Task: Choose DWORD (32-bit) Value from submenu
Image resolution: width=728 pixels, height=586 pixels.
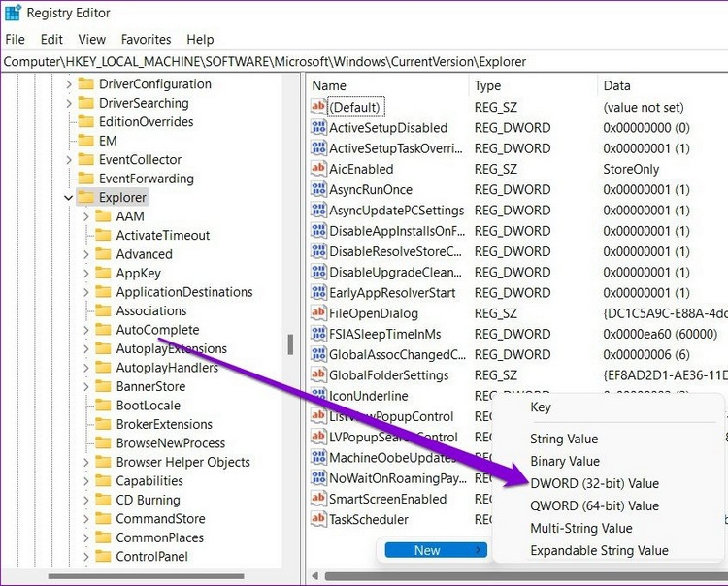Action: coord(595,483)
